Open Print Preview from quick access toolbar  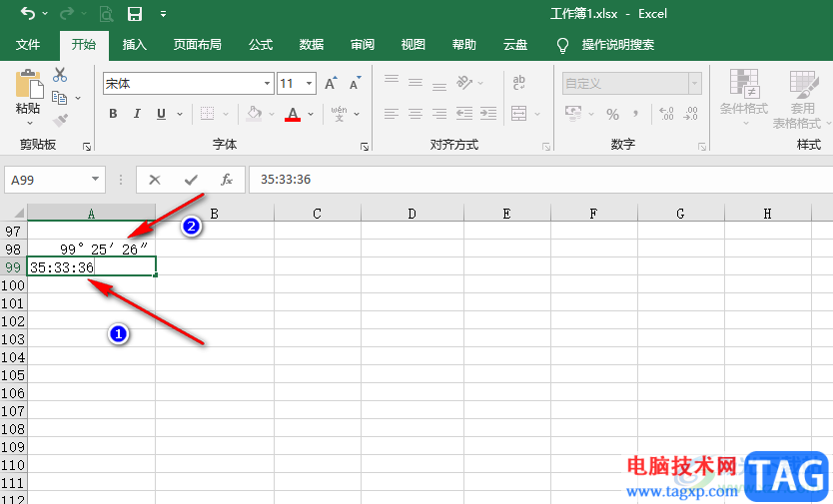click(x=106, y=14)
